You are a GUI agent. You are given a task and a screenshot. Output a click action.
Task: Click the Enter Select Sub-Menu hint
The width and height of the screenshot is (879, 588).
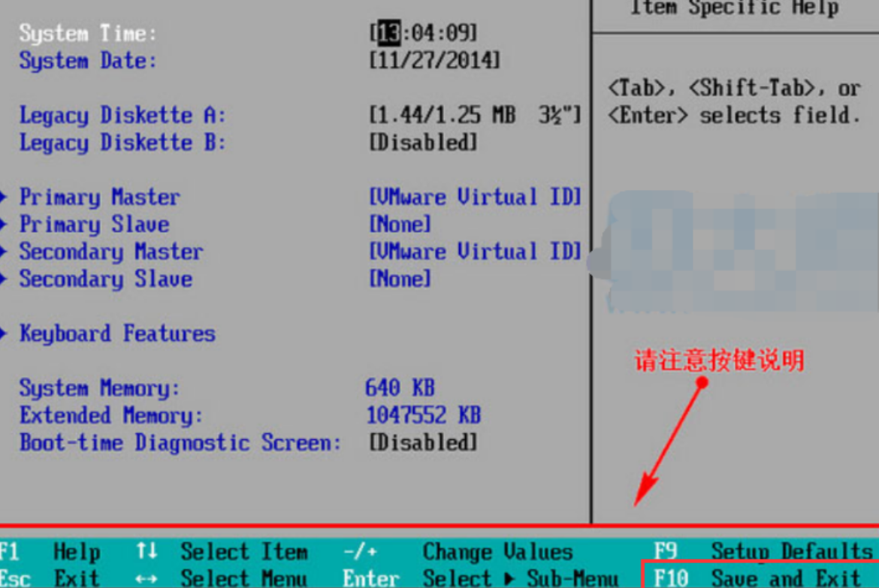[x=481, y=578]
